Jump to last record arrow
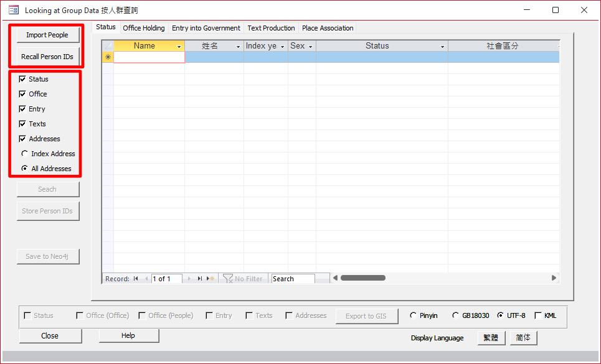 [200, 279]
